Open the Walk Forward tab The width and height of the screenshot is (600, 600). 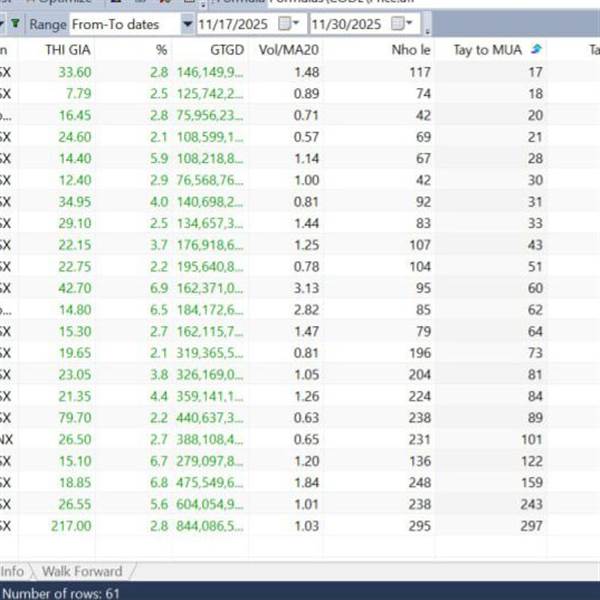(x=82, y=571)
